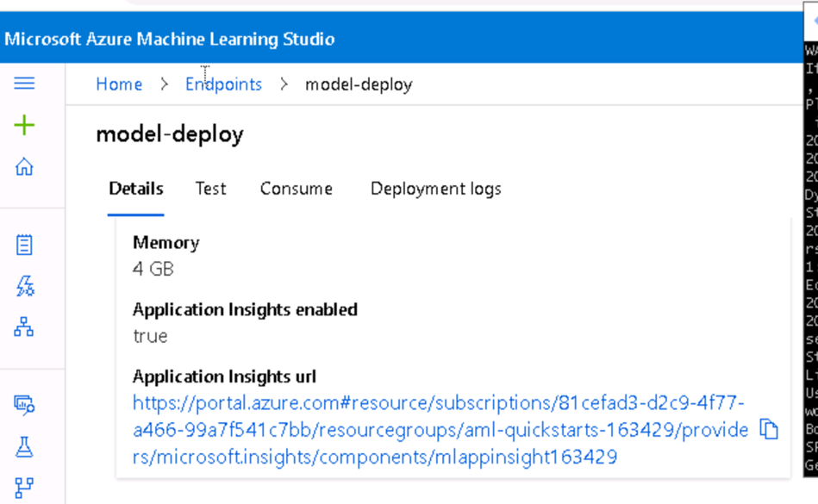818x504 pixels.
Task: Click the Application Insights enabled label
Action: [245, 309]
